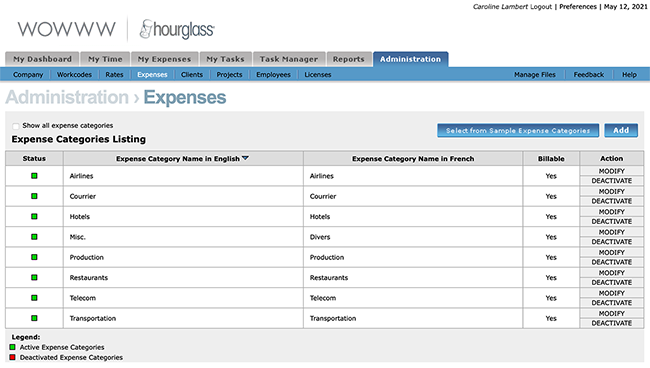Open the Licenses submenu
The image size is (650, 368).
point(318,75)
